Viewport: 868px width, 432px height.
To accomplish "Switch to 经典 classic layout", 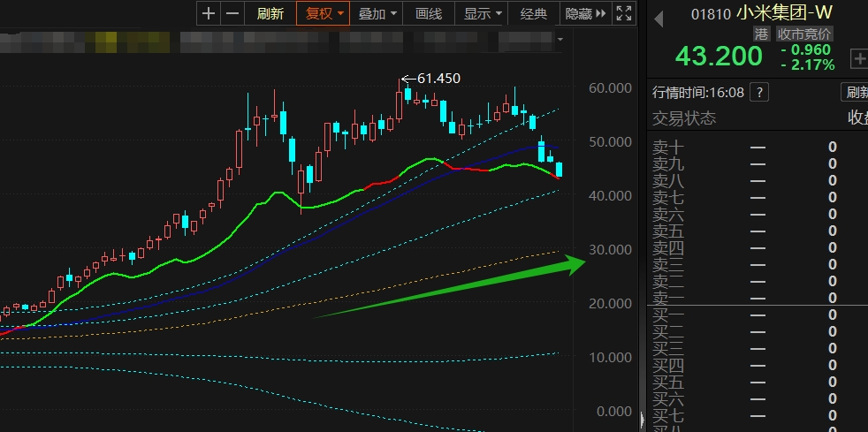I will (x=534, y=13).
